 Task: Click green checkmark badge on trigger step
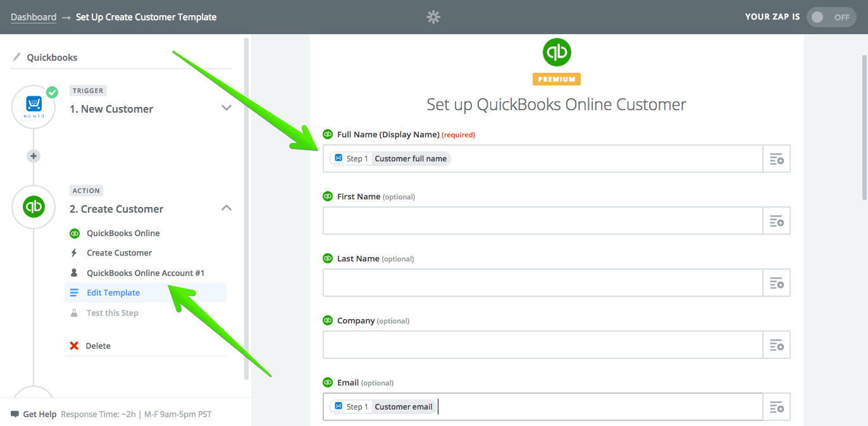point(53,92)
